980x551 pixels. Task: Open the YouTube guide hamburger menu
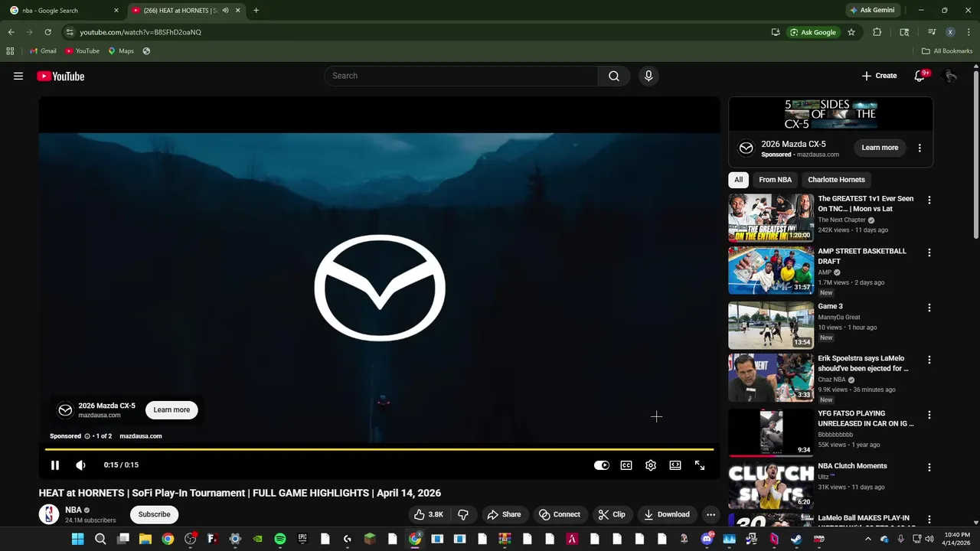(x=18, y=76)
